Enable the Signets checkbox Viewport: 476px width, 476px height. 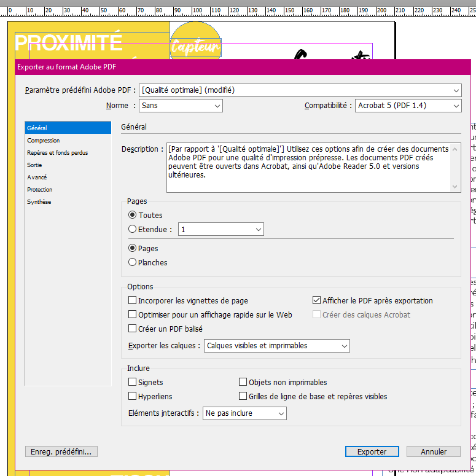pyautogui.click(x=132, y=382)
